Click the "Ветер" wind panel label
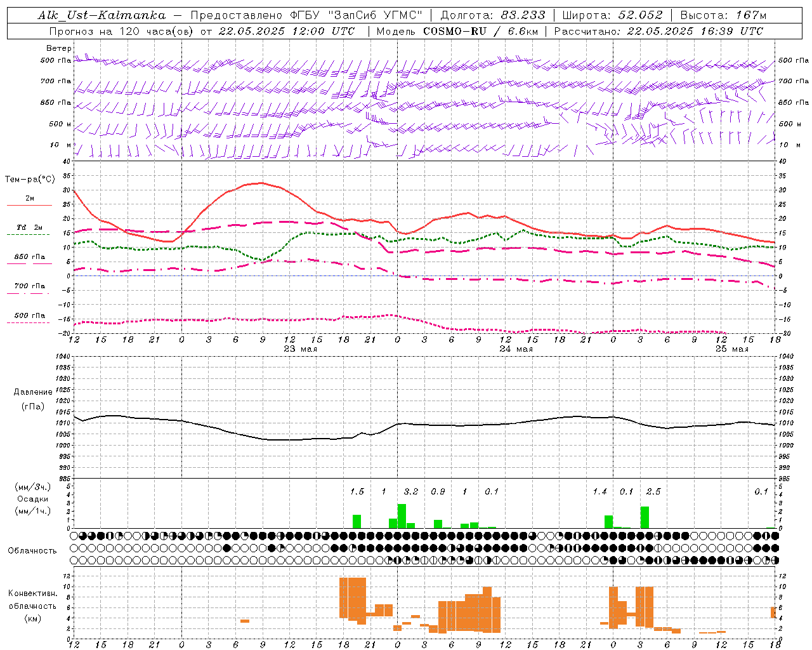Screen dimensions: 812x650 [59, 48]
